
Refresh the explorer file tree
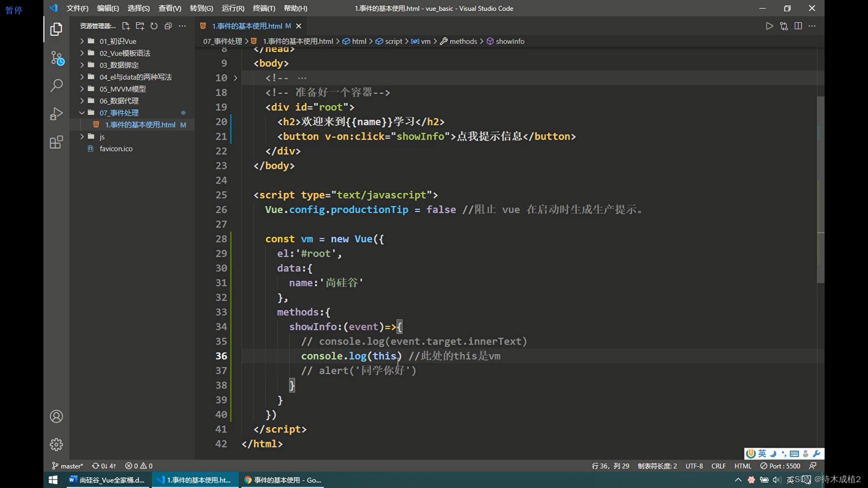[154, 26]
